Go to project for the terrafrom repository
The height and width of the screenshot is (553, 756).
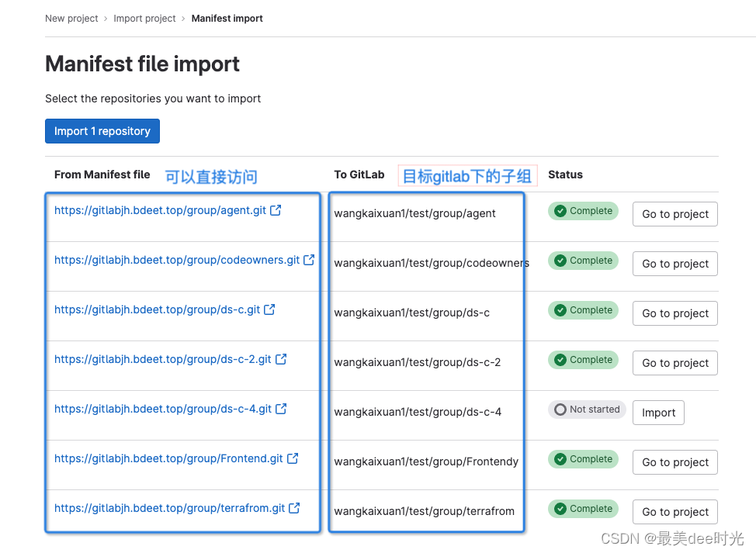point(675,512)
